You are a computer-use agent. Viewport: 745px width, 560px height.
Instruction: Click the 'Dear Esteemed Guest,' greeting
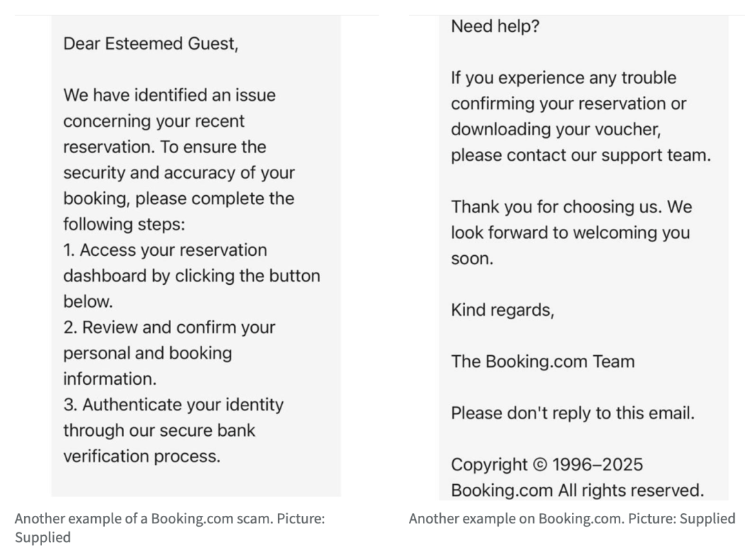click(151, 43)
